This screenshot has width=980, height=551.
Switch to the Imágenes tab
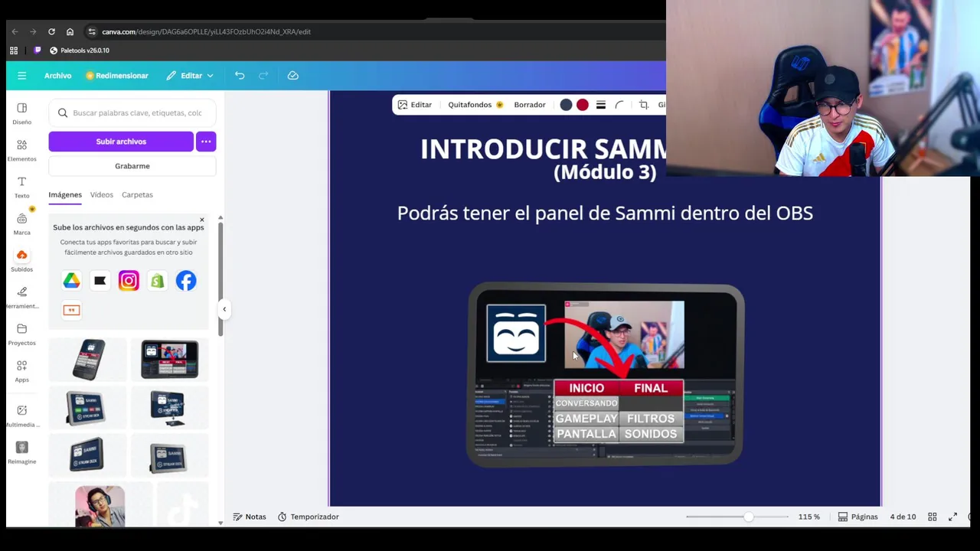tap(65, 194)
